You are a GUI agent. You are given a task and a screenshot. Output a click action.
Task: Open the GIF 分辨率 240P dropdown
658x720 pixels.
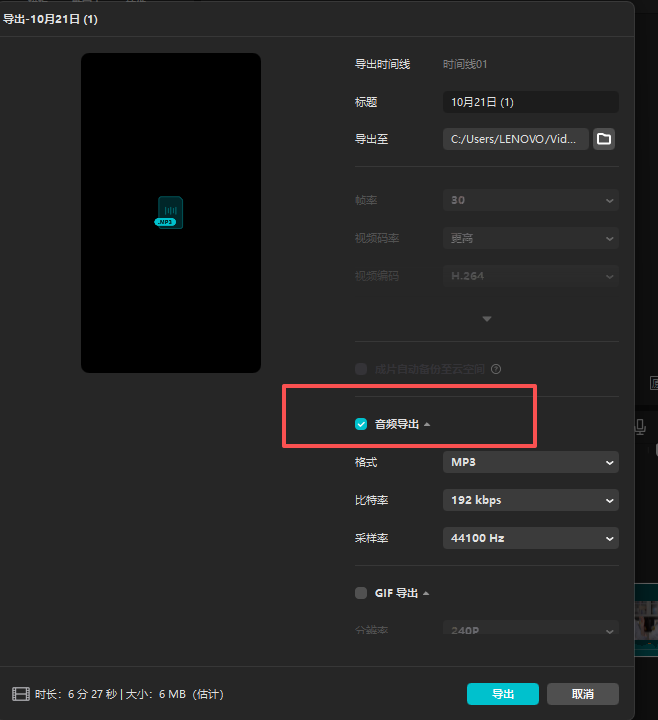531,628
